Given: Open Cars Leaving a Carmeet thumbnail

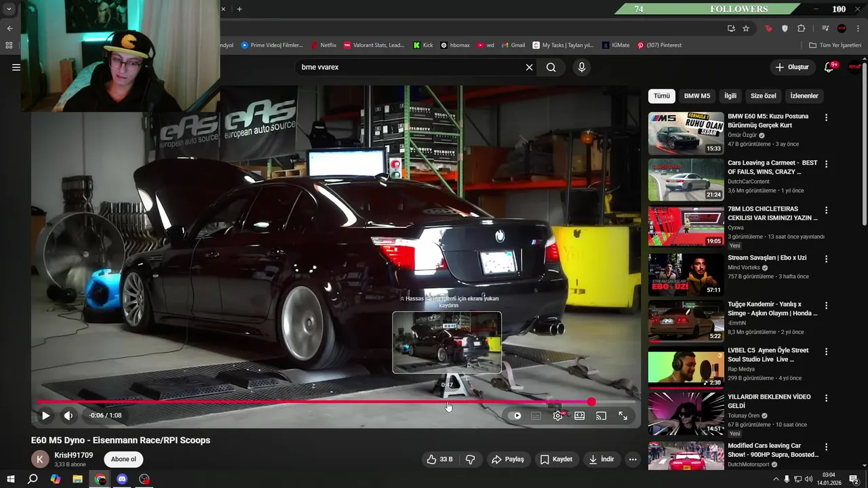Looking at the screenshot, I should tap(686, 180).
